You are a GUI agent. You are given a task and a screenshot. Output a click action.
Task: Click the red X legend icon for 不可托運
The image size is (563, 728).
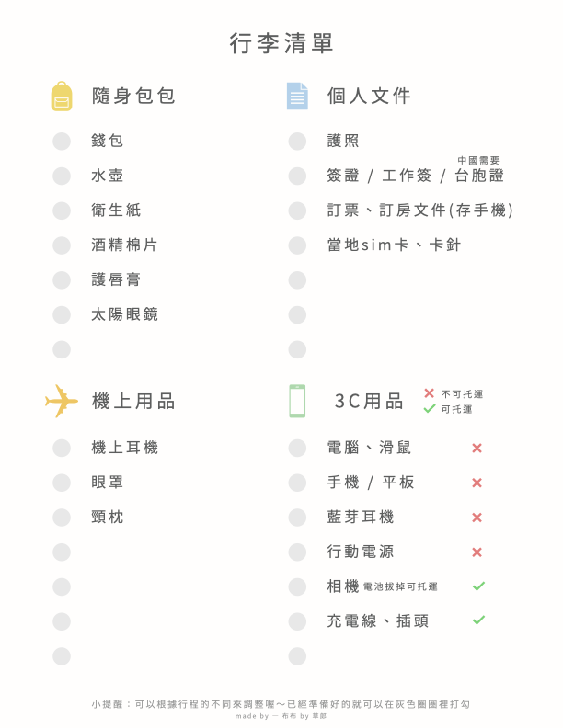429,393
